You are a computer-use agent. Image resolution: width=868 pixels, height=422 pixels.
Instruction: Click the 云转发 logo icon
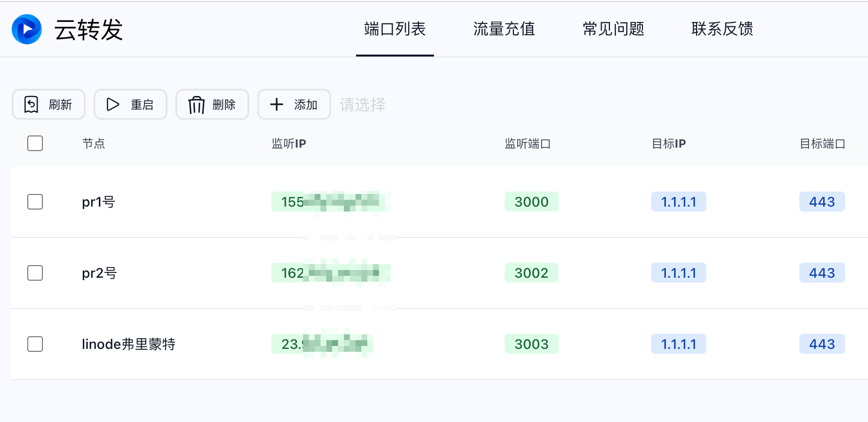pos(27,29)
